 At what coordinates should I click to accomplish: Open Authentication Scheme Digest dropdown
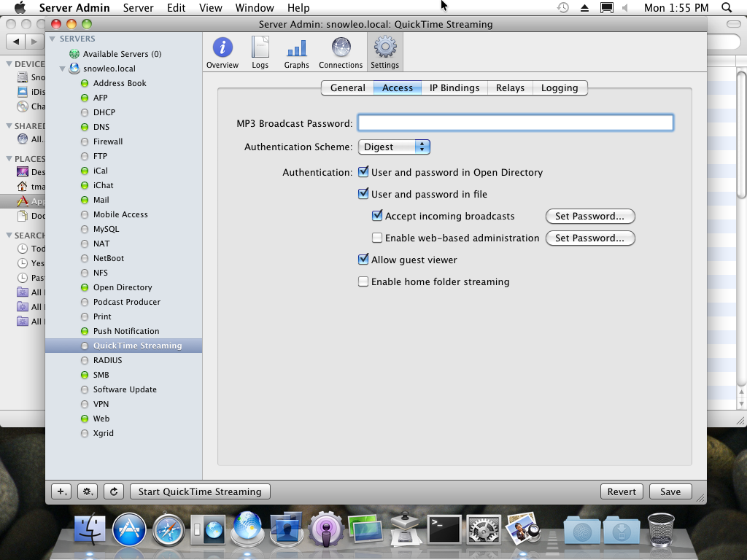pyautogui.click(x=394, y=147)
